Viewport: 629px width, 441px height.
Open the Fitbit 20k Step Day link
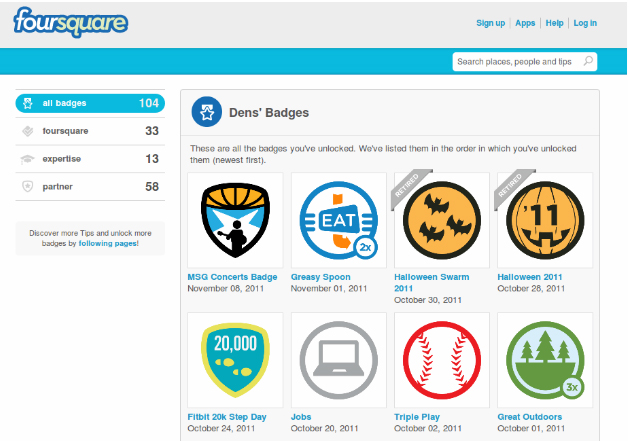227,417
